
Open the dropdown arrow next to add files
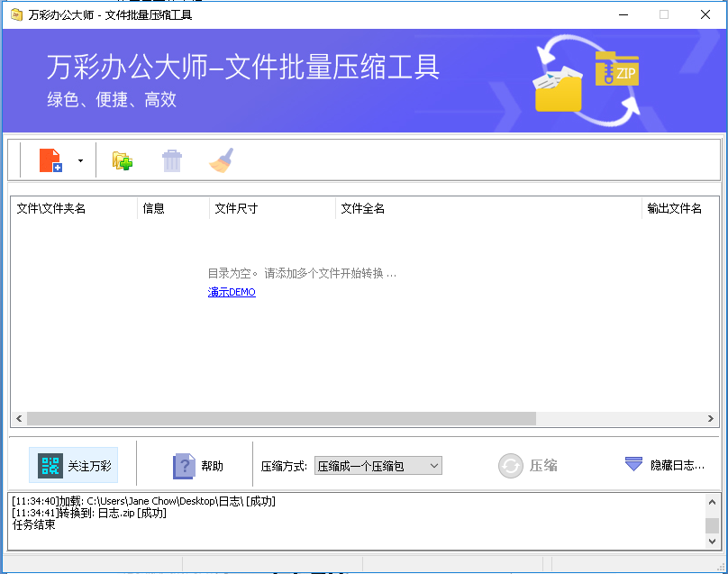pyautogui.click(x=78, y=160)
